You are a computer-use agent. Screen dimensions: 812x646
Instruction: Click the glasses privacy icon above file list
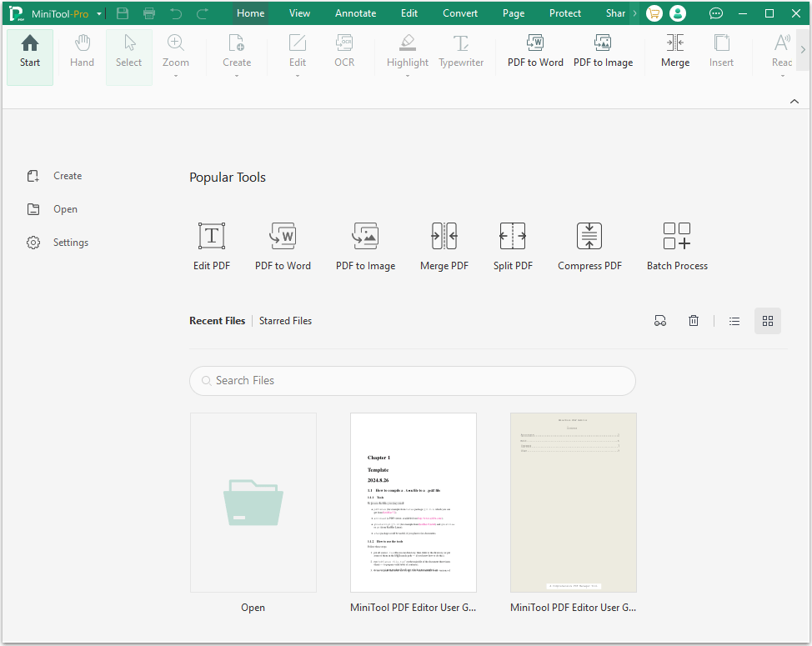click(660, 321)
